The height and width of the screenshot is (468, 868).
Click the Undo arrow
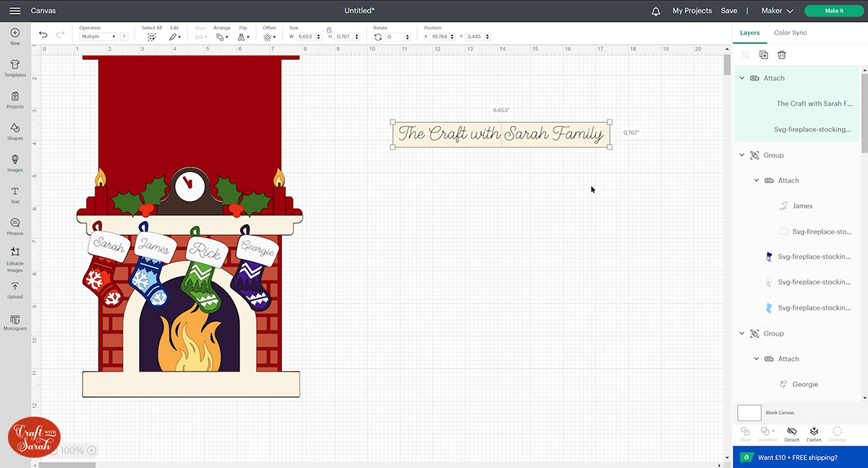[x=43, y=35]
